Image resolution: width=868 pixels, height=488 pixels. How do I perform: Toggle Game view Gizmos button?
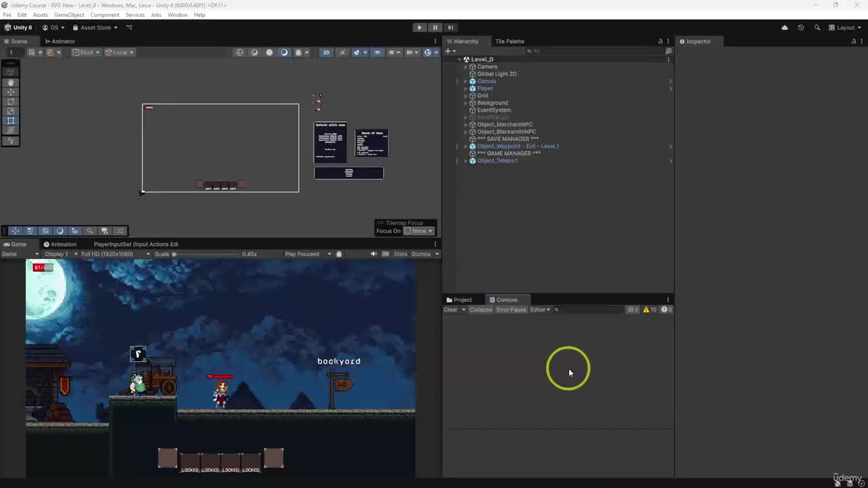pyautogui.click(x=421, y=254)
